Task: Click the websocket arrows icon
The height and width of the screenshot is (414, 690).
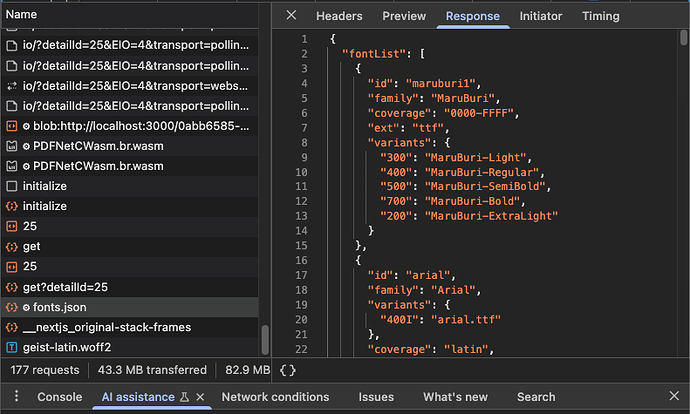Action: (x=11, y=86)
